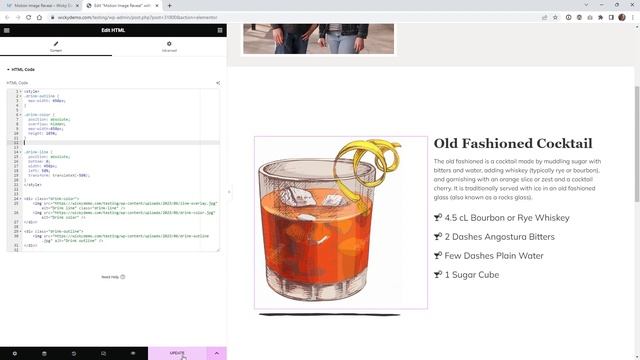Collapse the HTML Code section

20,69
